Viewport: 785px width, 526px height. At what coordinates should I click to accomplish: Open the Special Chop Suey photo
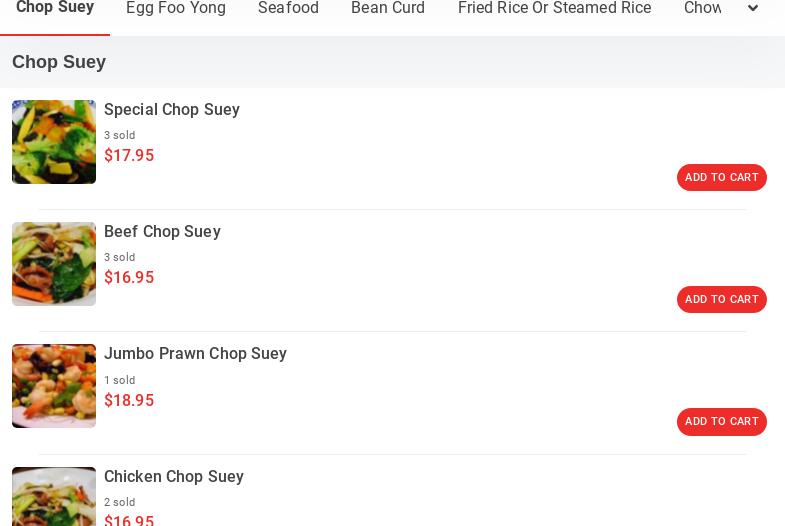pos(54,142)
